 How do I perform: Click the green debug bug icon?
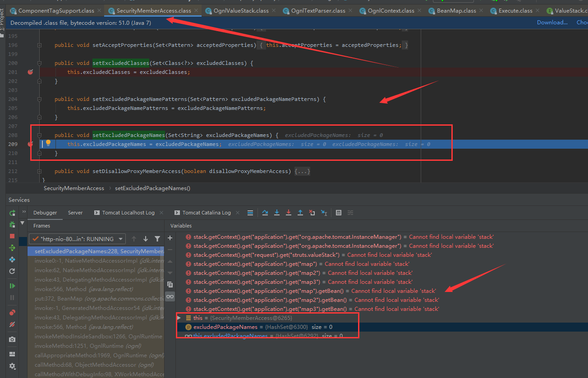click(12, 224)
